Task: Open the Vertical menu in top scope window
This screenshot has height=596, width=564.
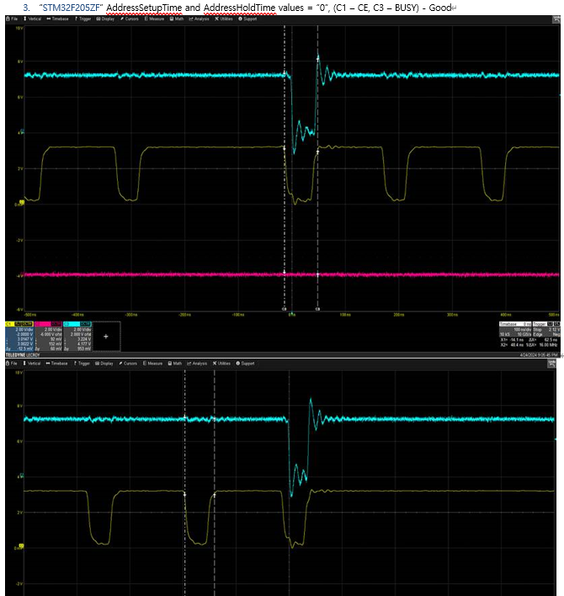Action: [32, 19]
